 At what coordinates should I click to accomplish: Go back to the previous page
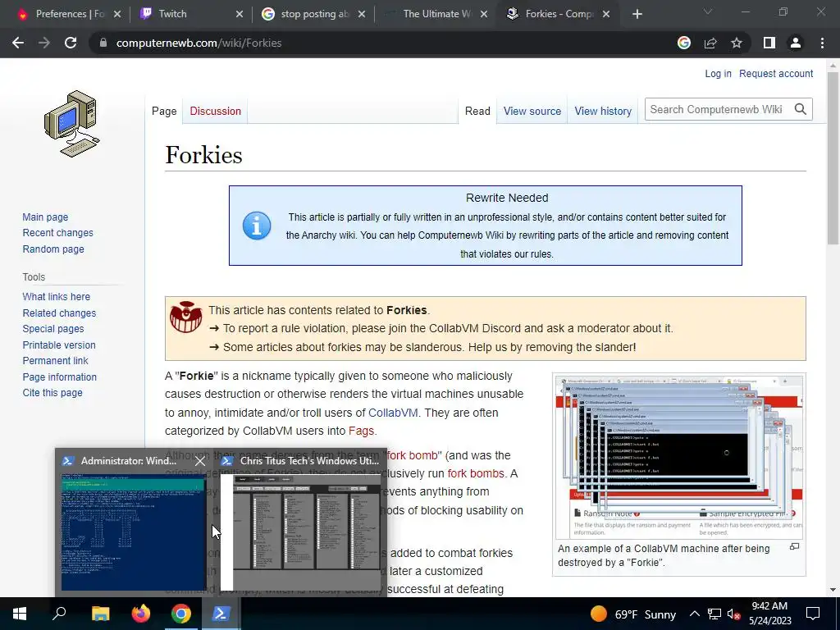pos(18,43)
